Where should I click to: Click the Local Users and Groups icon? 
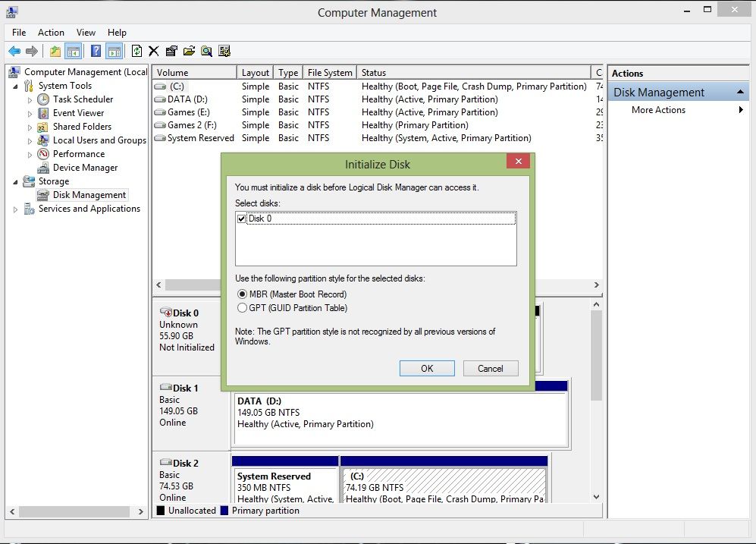pyautogui.click(x=43, y=140)
